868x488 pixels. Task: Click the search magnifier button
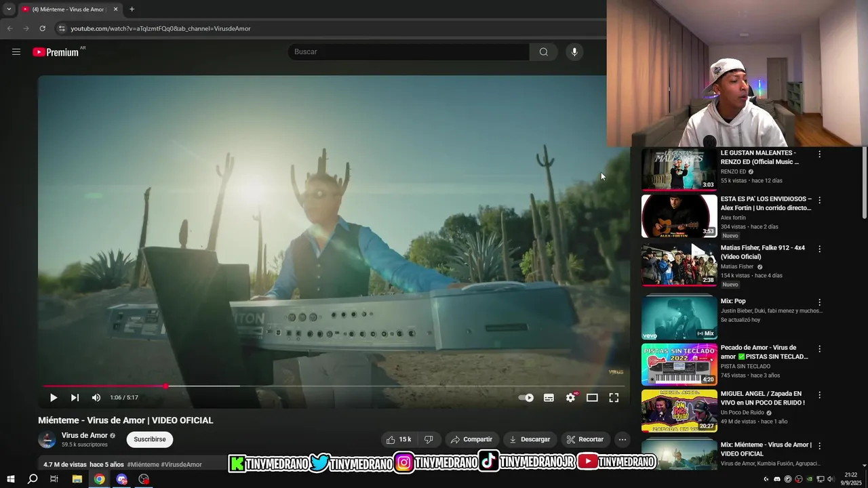click(x=543, y=52)
